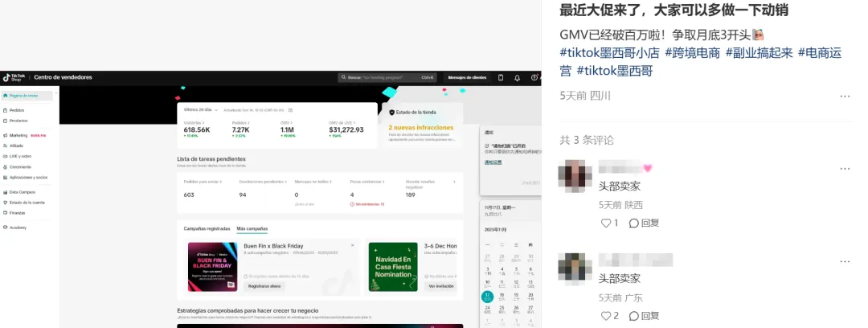Screen dimensions: 868x328
Task: Open the Pedidos 7.27K metric
Action: click(x=240, y=129)
